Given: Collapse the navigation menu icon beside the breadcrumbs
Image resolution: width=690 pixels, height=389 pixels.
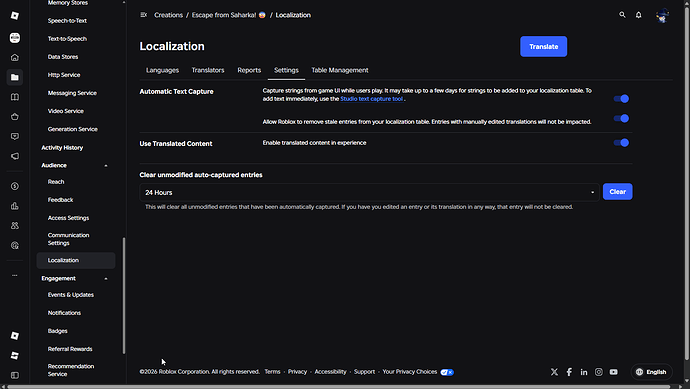Looking at the screenshot, I should tap(143, 15).
